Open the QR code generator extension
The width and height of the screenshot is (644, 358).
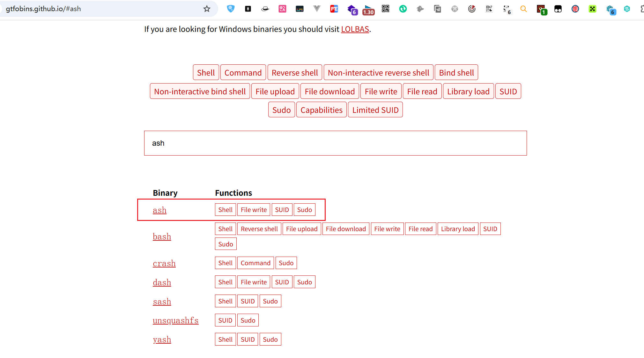click(x=386, y=9)
